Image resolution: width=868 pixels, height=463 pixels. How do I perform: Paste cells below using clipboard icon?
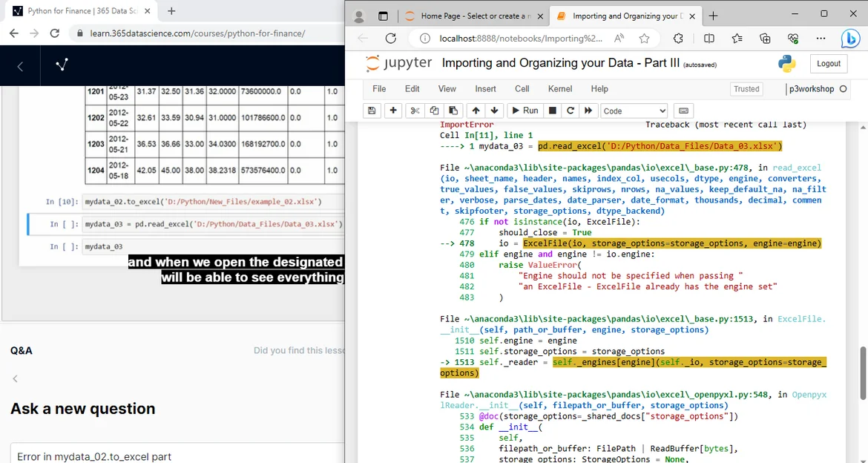pyautogui.click(x=453, y=111)
